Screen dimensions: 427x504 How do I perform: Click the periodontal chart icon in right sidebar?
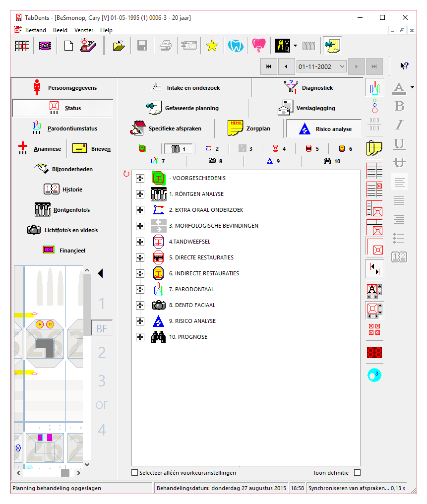tap(374, 87)
